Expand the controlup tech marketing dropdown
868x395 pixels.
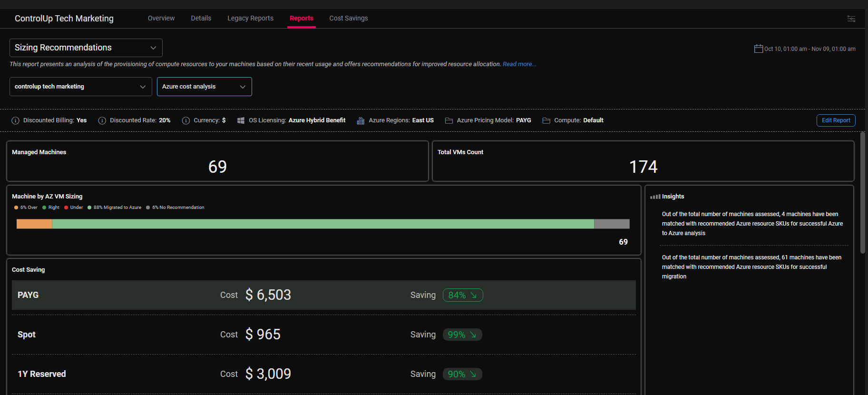click(x=81, y=87)
